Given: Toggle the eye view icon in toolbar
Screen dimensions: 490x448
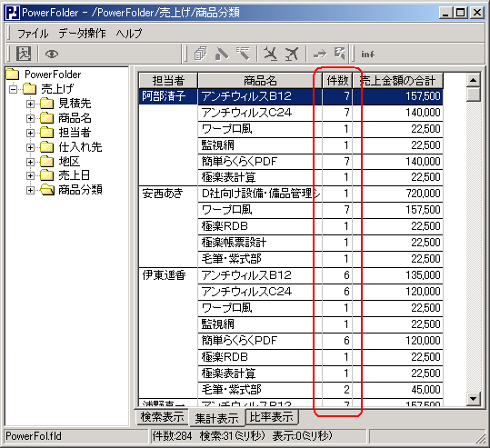Looking at the screenshot, I should tap(52, 54).
